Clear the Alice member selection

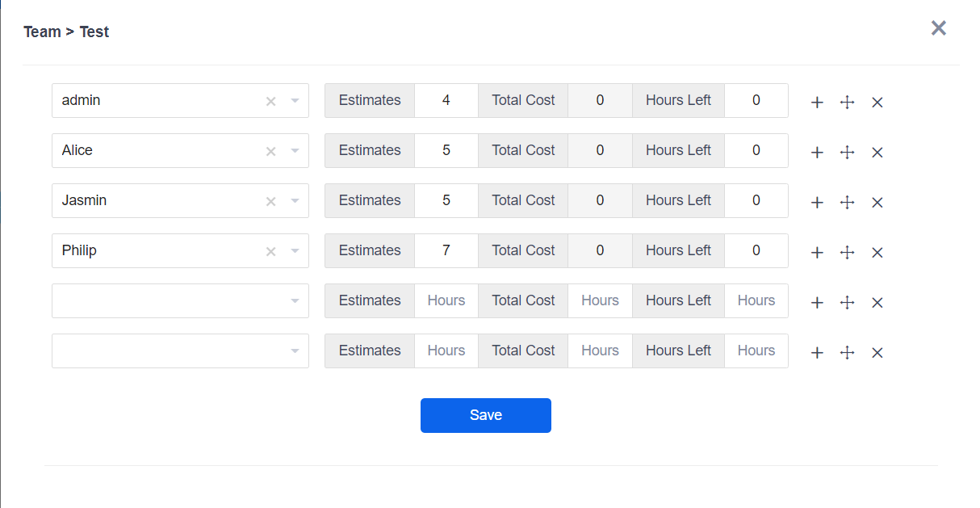coord(271,151)
